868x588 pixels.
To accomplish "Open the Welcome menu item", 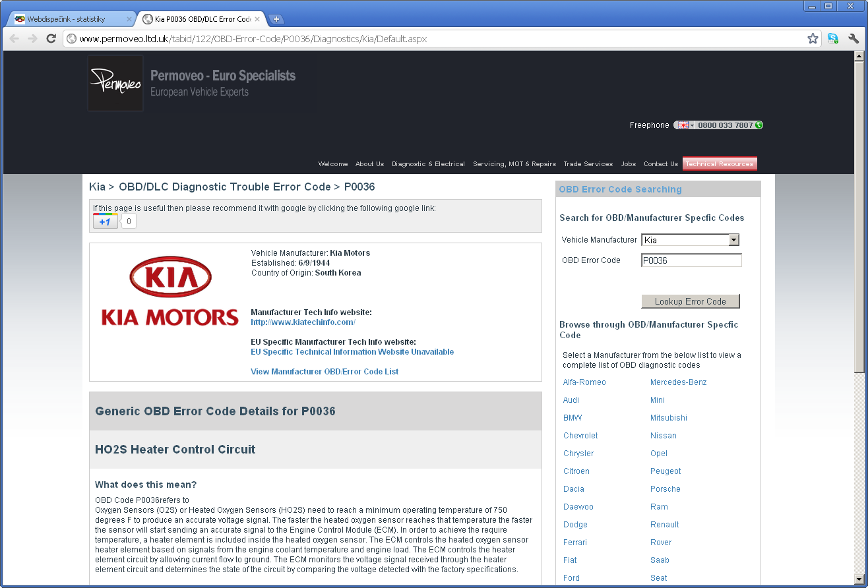I will click(x=332, y=164).
